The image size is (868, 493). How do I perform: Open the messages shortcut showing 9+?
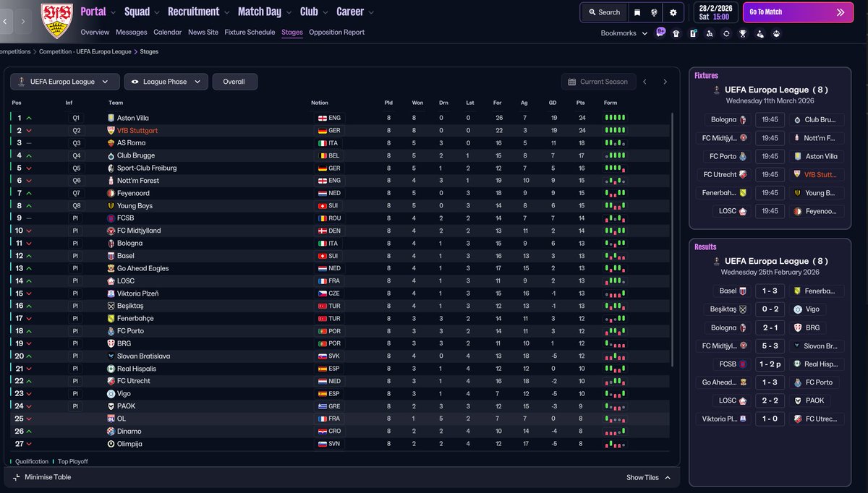pyautogui.click(x=660, y=32)
